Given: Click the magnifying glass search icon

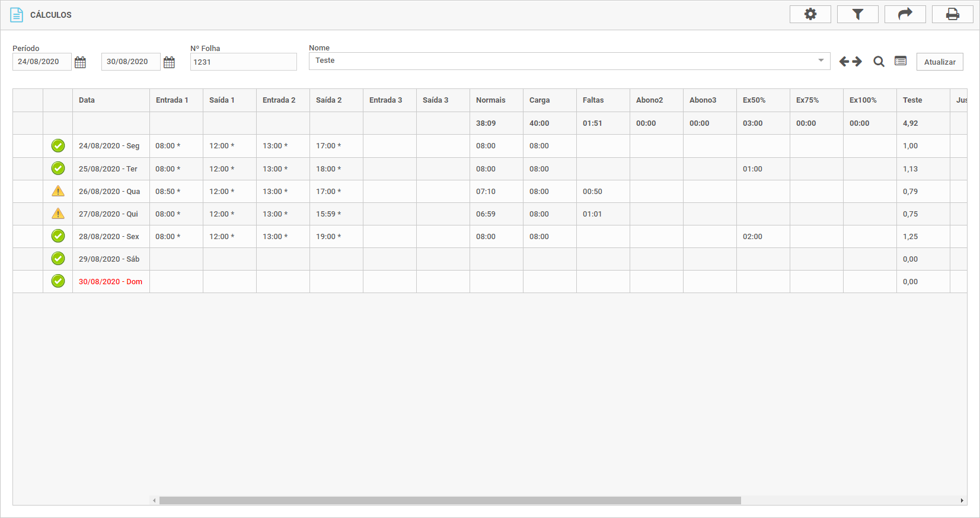Looking at the screenshot, I should point(879,62).
